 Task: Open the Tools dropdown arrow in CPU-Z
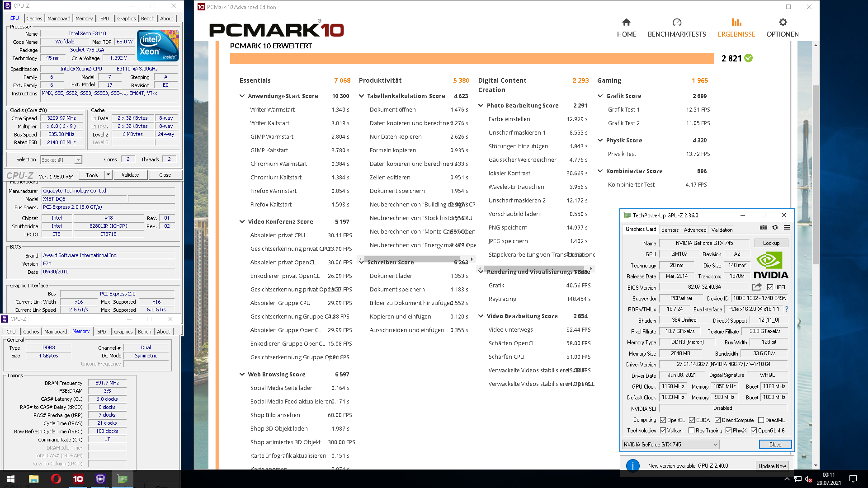108,175
